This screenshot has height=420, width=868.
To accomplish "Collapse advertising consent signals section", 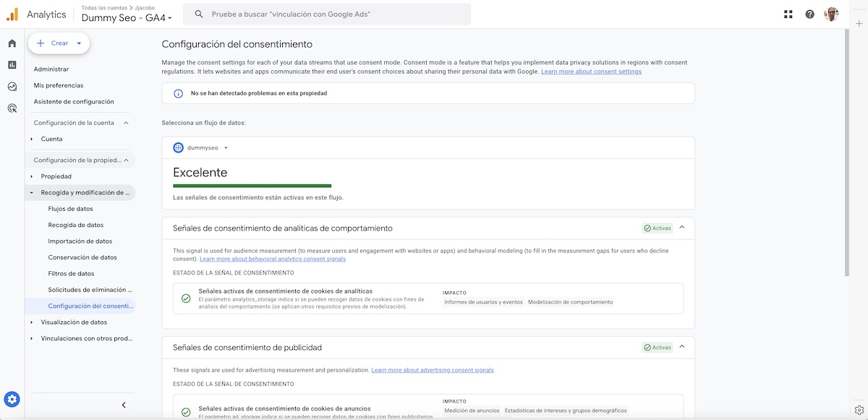I will point(682,347).
